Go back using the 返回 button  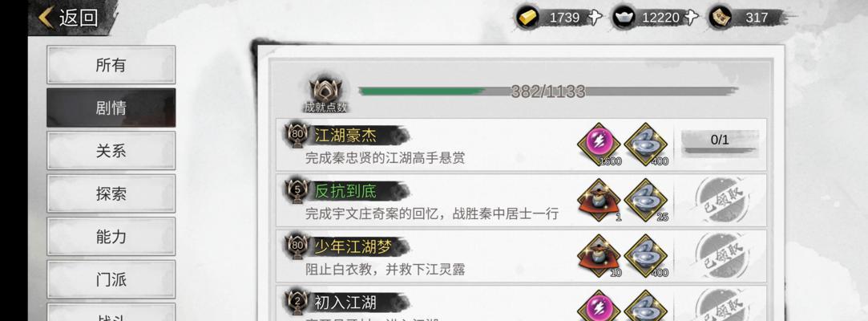[69, 17]
